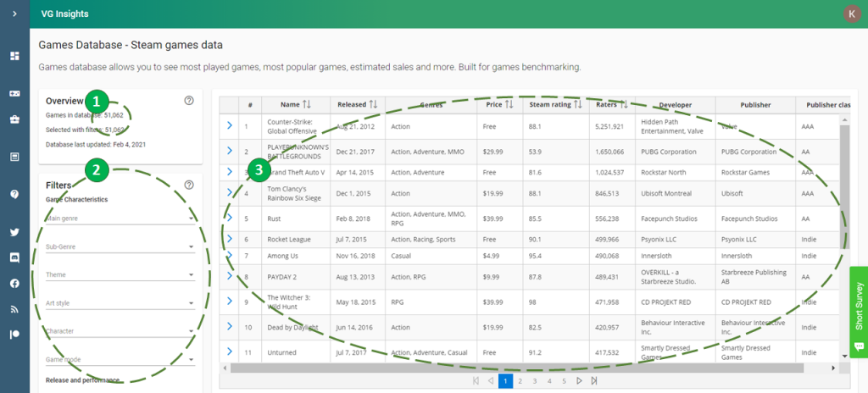Click the vertical scrollbar down arrow
Viewport: 868px width, 393px height.
844,357
